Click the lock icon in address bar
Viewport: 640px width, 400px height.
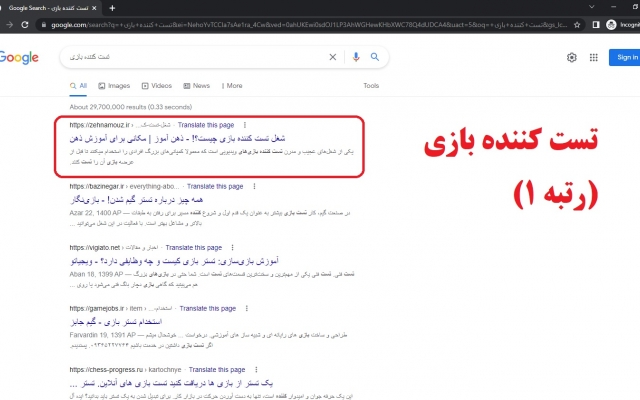tap(44, 25)
